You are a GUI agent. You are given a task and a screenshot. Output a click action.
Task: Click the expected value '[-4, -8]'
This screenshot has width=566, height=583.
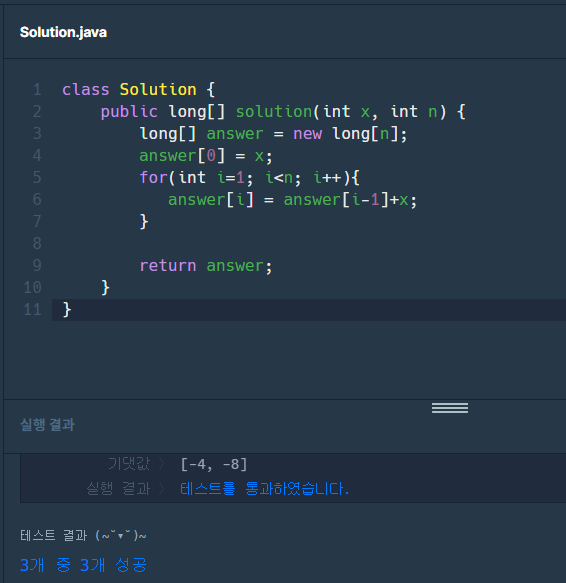[x=213, y=465]
